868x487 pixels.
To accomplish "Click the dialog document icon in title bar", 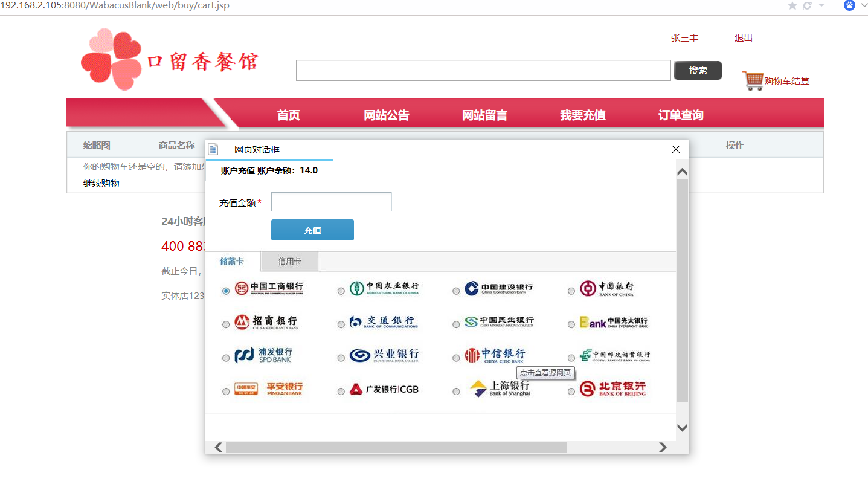I will pyautogui.click(x=213, y=149).
